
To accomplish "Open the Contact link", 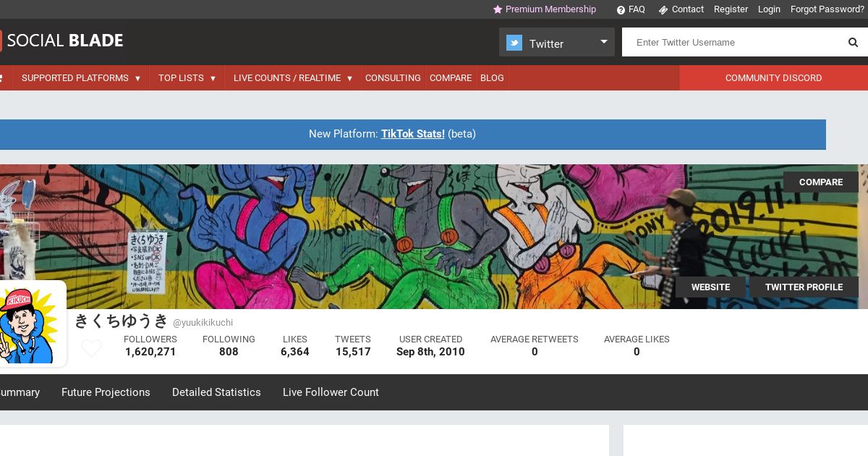I will pyautogui.click(x=687, y=9).
